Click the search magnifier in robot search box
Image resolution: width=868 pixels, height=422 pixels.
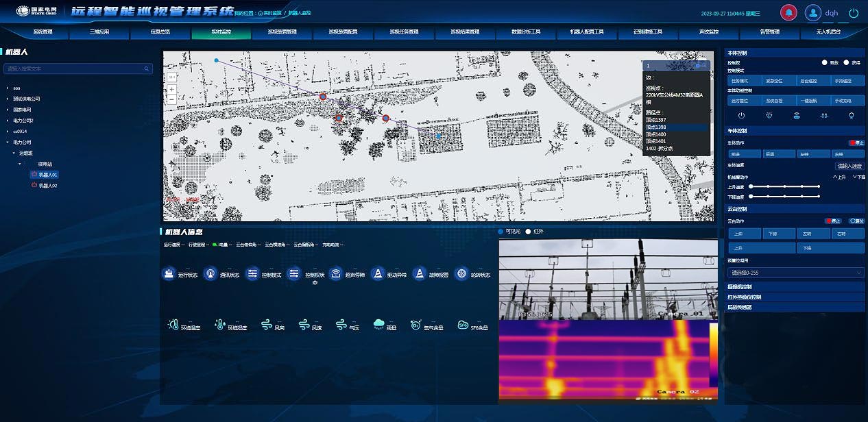pyautogui.click(x=147, y=69)
